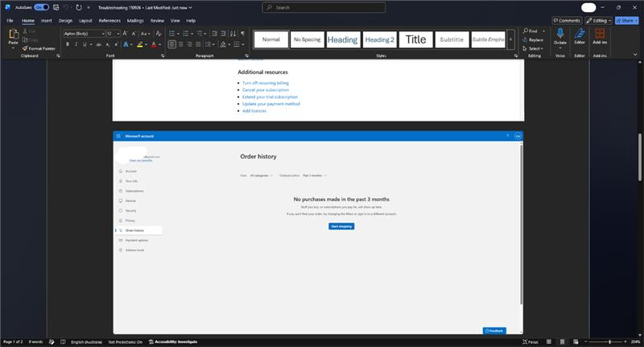
Task: Select Justify alignment
Action: click(198, 44)
